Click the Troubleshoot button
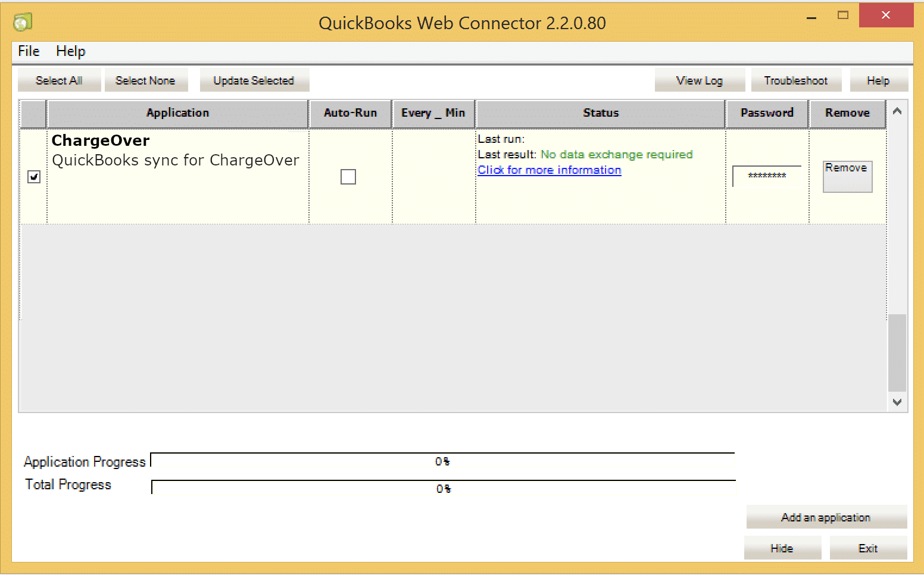Image resolution: width=924 pixels, height=575 pixels. 796,80
